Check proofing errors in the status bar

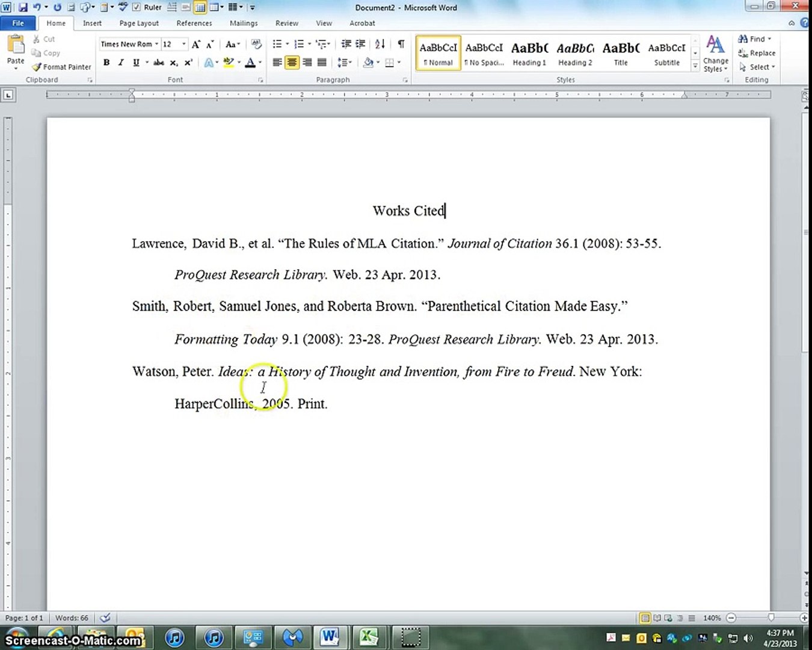[105, 617]
